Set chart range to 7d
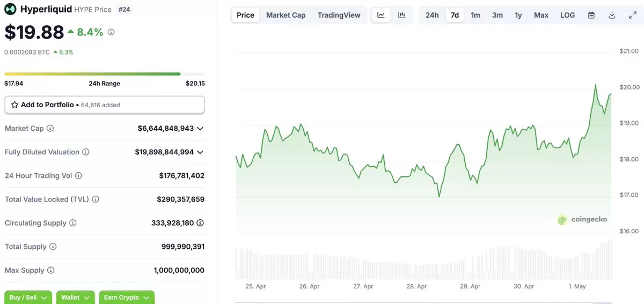 [x=455, y=15]
